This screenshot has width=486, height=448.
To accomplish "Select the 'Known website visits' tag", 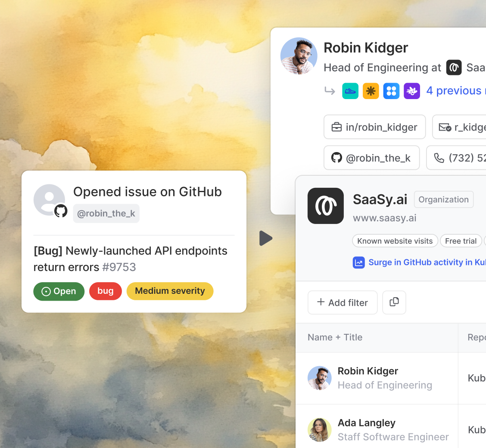I will pos(395,241).
